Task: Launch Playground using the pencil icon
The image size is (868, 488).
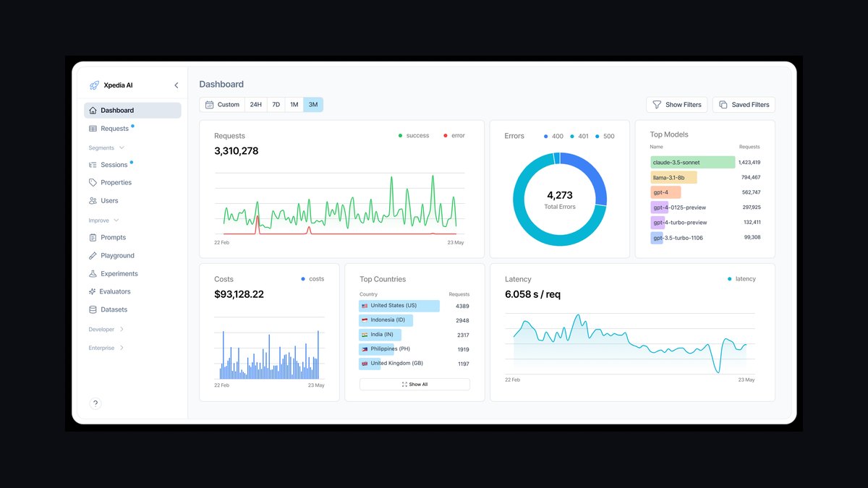Action: tap(93, 256)
